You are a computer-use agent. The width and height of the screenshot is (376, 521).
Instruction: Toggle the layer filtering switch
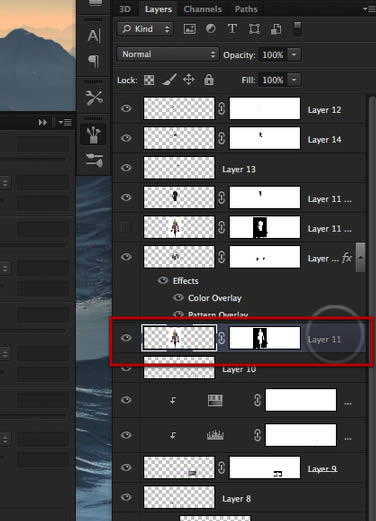click(x=297, y=28)
